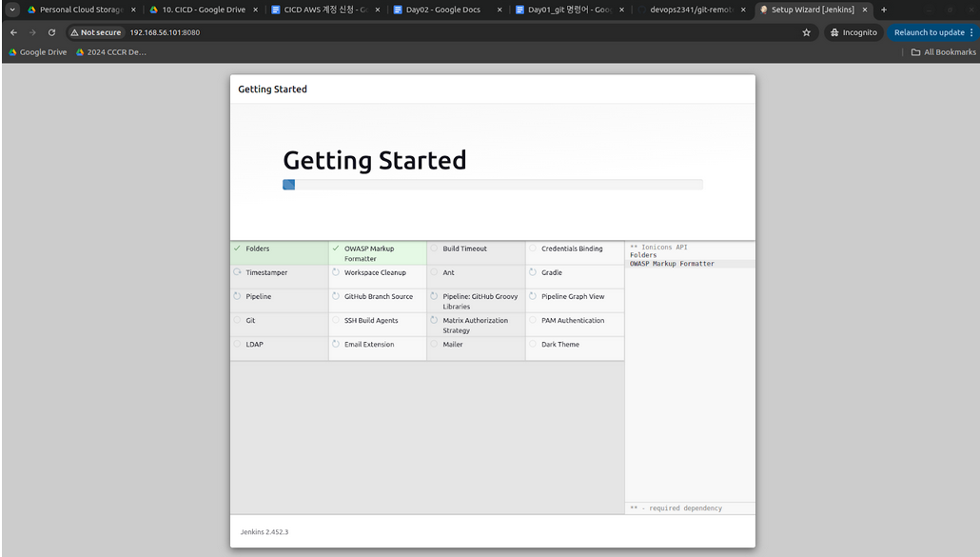Click the ** - required dependency note
This screenshot has height=557, width=980.
tap(676, 508)
